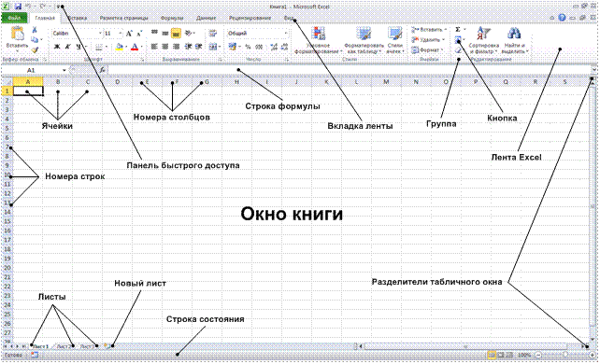Click the Increase Font Size icon
Image resolution: width=600 pixels, height=364 pixels.
coord(129,34)
